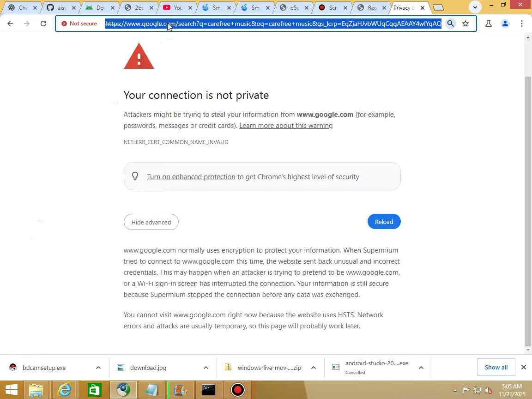Screen dimensions: 532x399
Task: Expand options for windows-live-movi zip download
Action: coord(314,368)
